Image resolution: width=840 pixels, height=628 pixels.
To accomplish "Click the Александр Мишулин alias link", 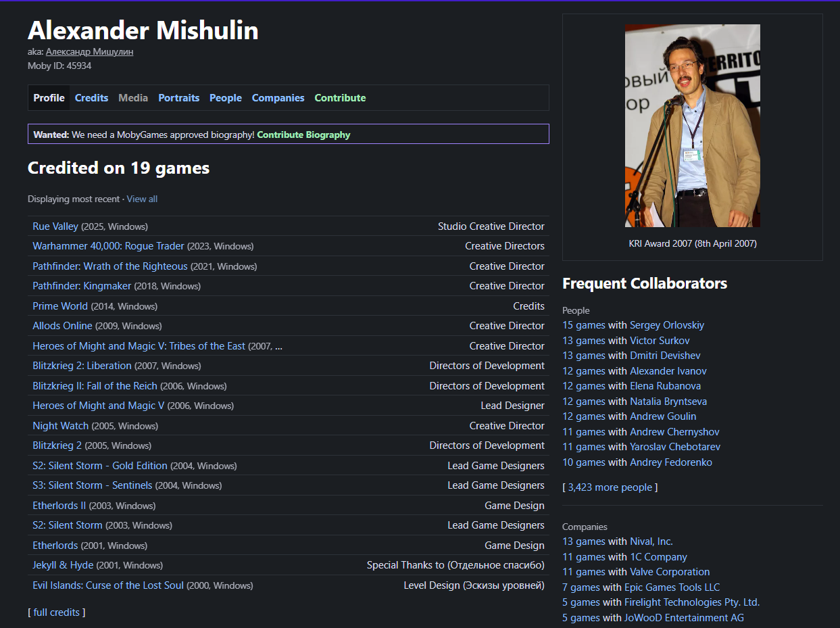I will (x=89, y=51).
